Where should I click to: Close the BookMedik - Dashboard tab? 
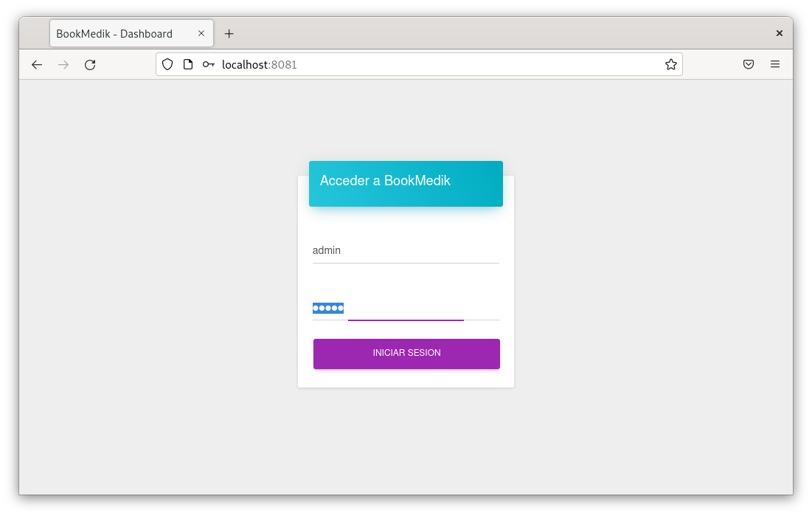coord(201,33)
